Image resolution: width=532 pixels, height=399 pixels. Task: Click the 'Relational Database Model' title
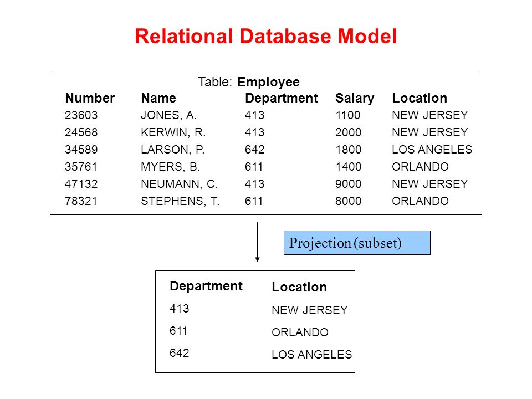[266, 37]
